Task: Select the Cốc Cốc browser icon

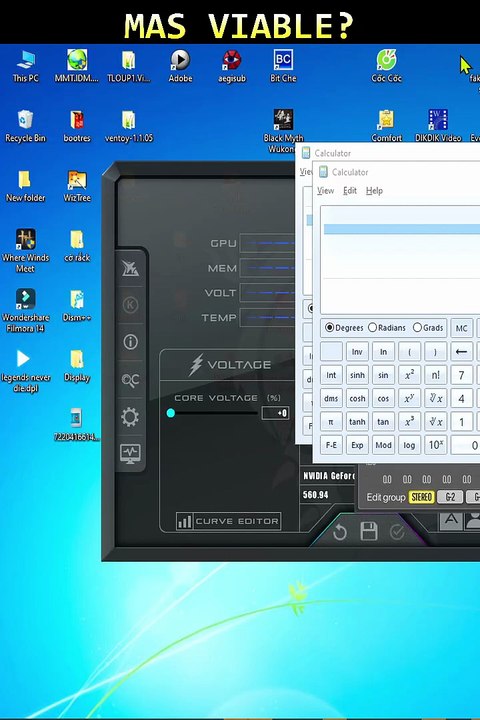Action: pos(386,67)
